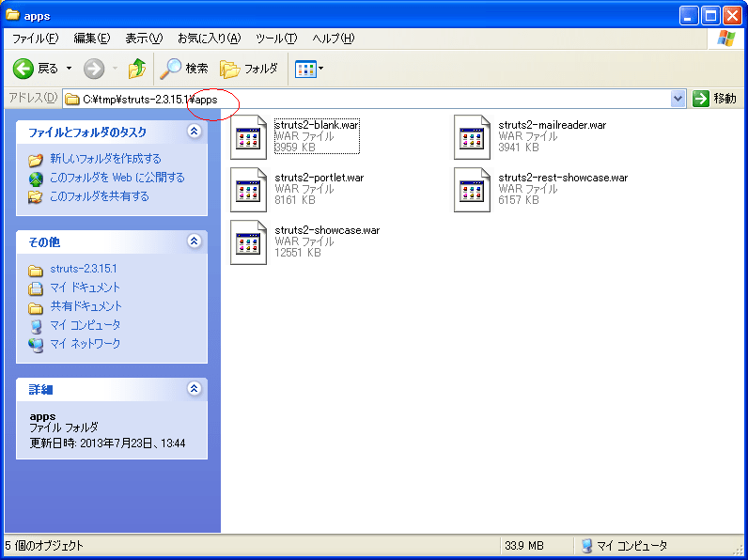The height and width of the screenshot is (560, 748).
Task: Select struts2-showcase.war file icon
Action: click(x=248, y=242)
